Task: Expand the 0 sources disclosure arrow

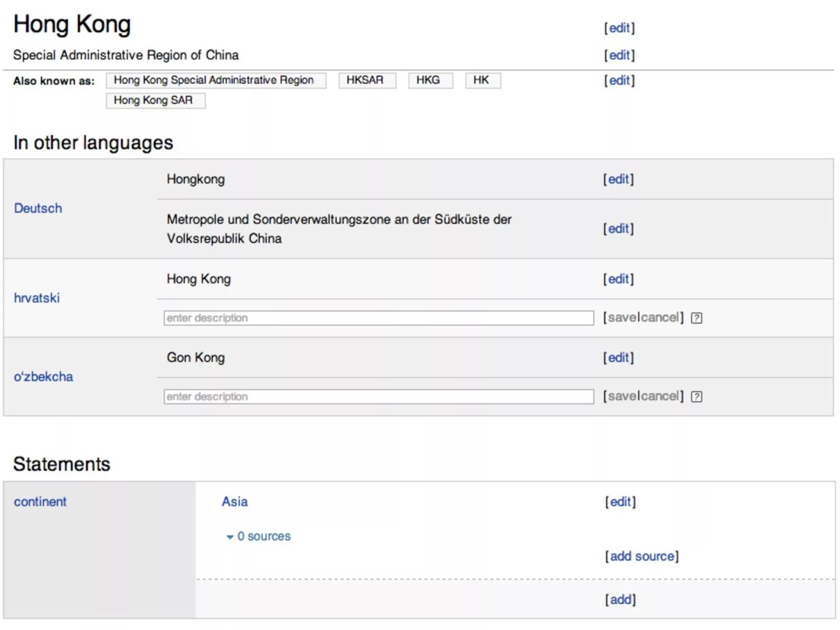Action: [229, 537]
